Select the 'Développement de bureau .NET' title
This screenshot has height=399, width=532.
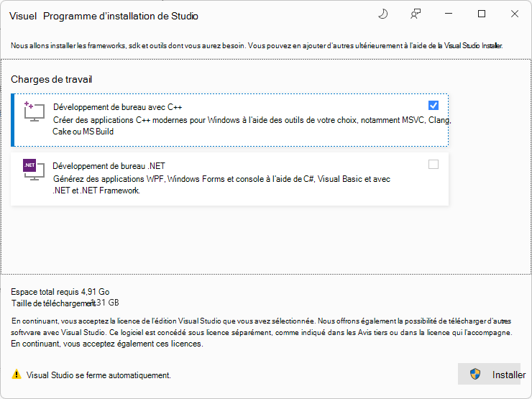click(x=109, y=166)
